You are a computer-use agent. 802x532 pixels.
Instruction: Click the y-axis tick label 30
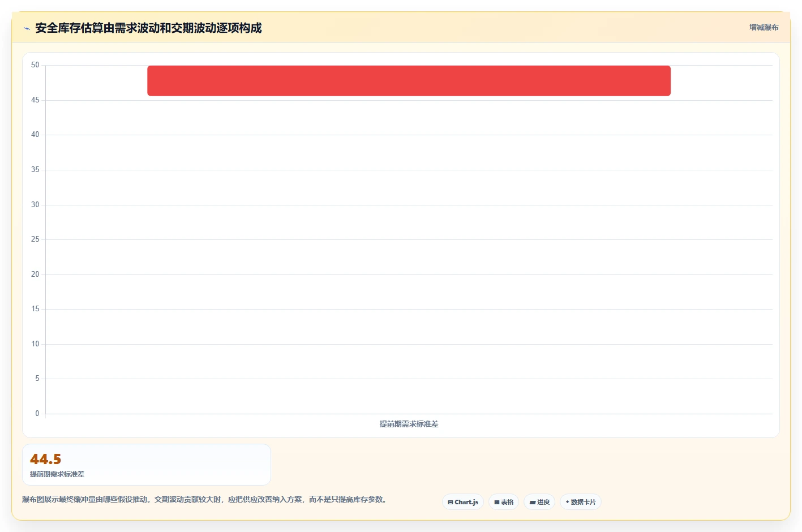click(x=35, y=205)
